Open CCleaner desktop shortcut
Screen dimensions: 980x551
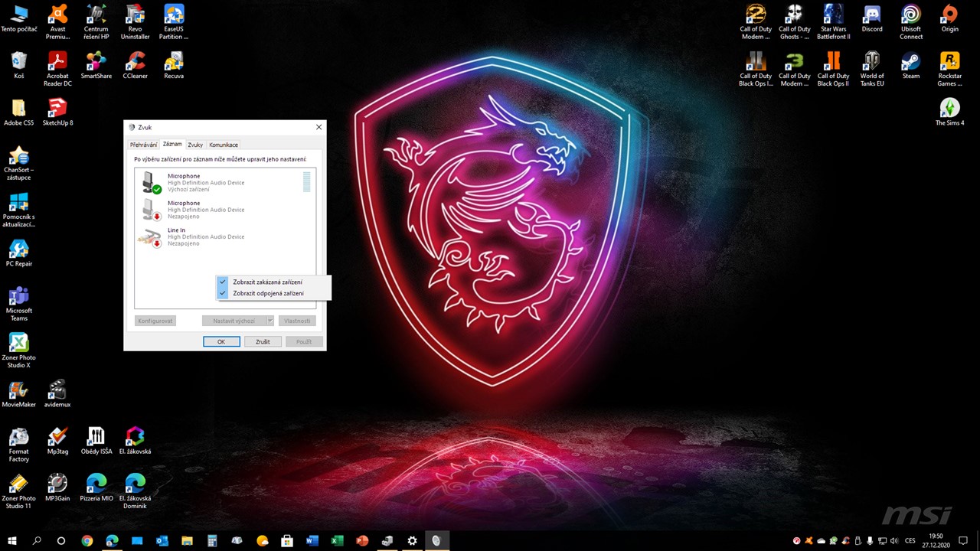pos(136,64)
